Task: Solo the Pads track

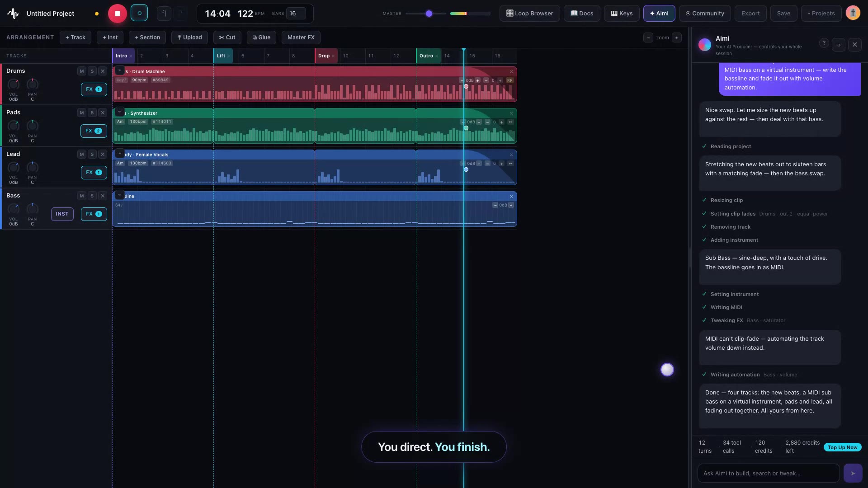Action: click(92, 113)
